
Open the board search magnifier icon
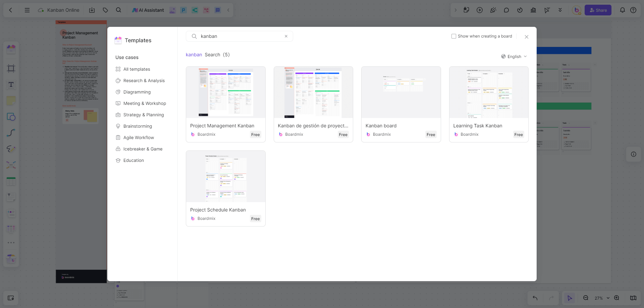118,10
